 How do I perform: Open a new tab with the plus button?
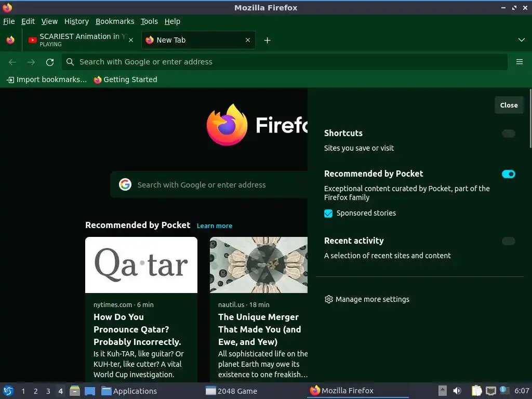268,41
